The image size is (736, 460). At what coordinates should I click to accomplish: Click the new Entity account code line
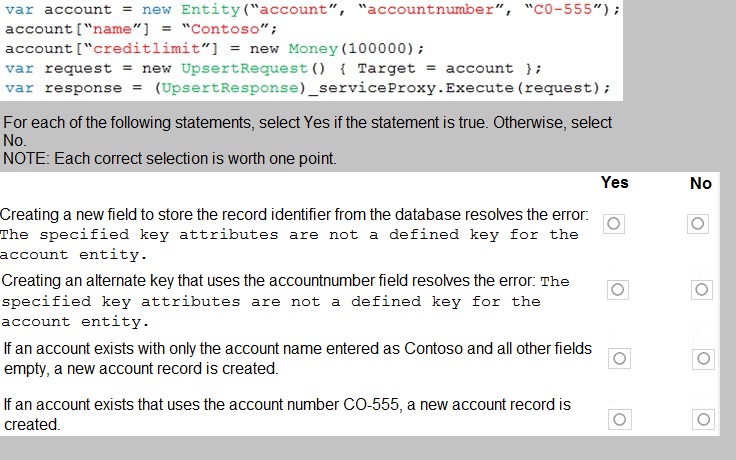click(x=313, y=9)
